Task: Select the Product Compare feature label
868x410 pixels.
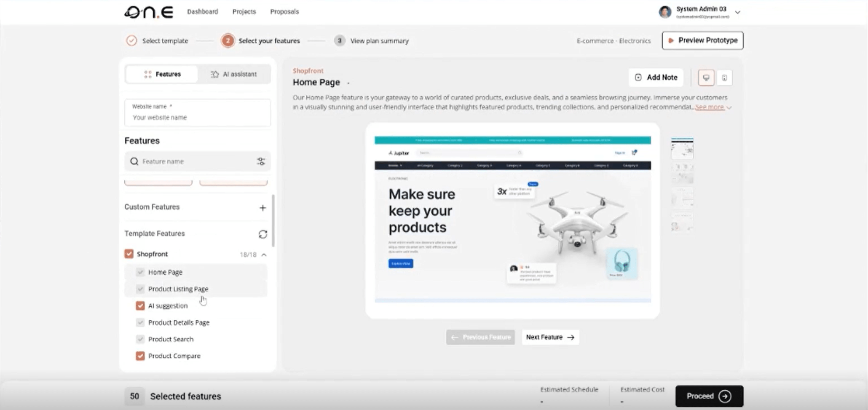Action: 174,356
